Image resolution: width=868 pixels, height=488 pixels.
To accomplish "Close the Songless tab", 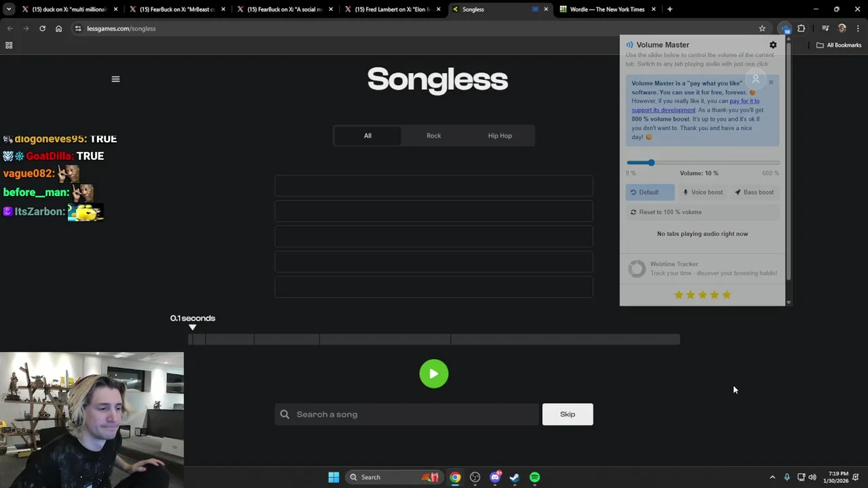I will pos(546,9).
